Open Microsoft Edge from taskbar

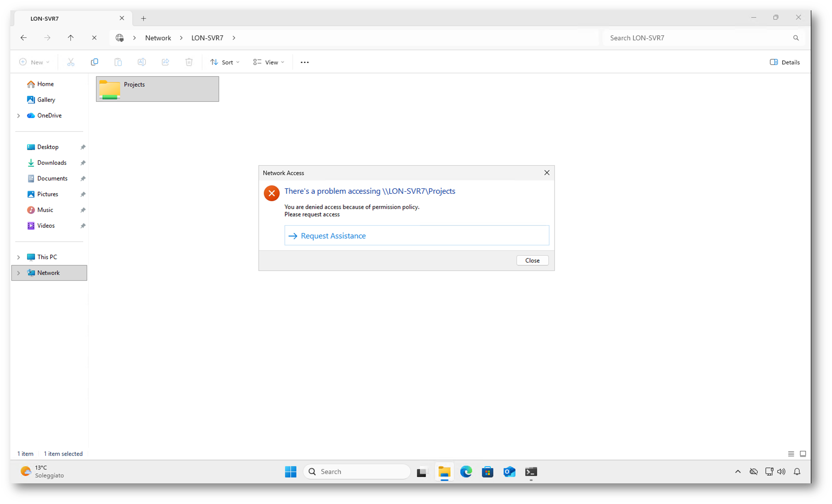466,472
